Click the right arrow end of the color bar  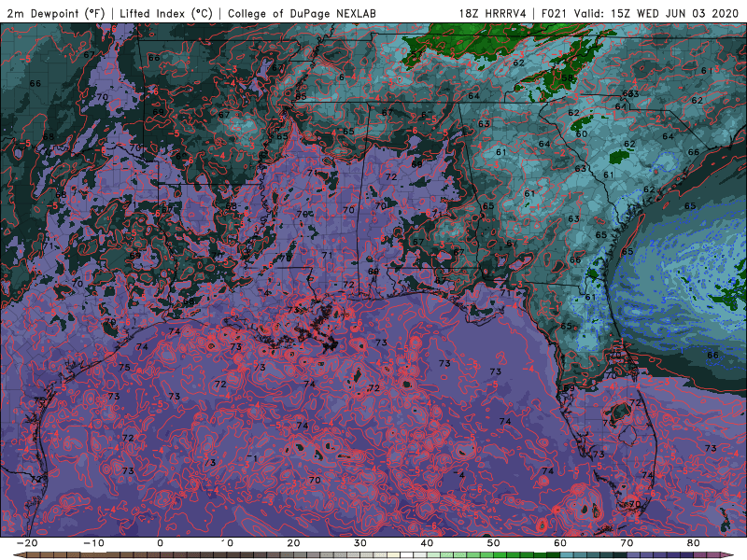coord(729,555)
